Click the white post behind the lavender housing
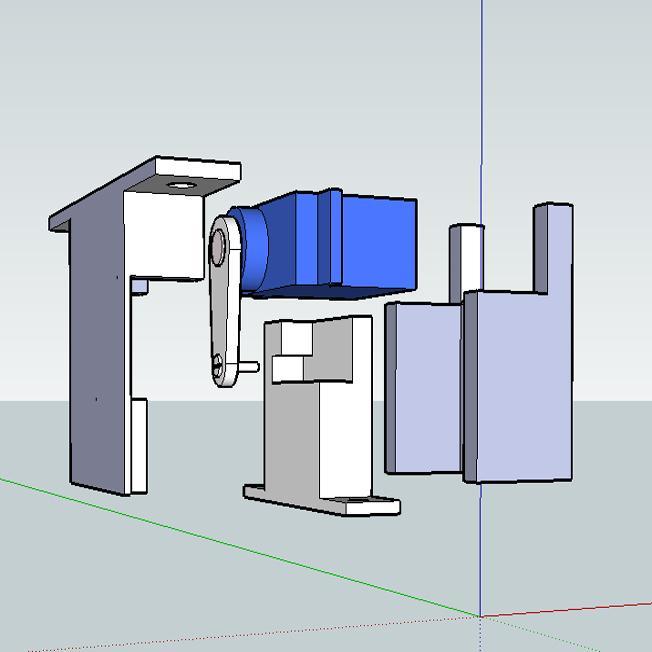Screen dimensions: 652x652 pyautogui.click(x=467, y=262)
